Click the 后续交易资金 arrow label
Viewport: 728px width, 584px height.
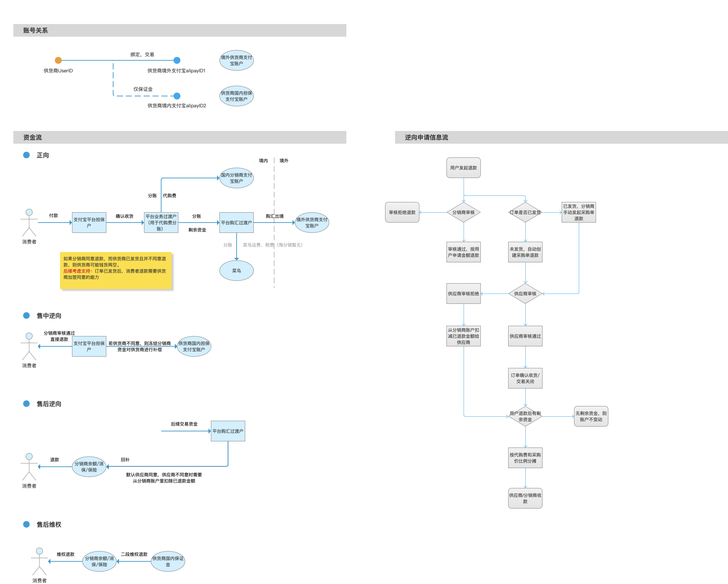(x=184, y=424)
